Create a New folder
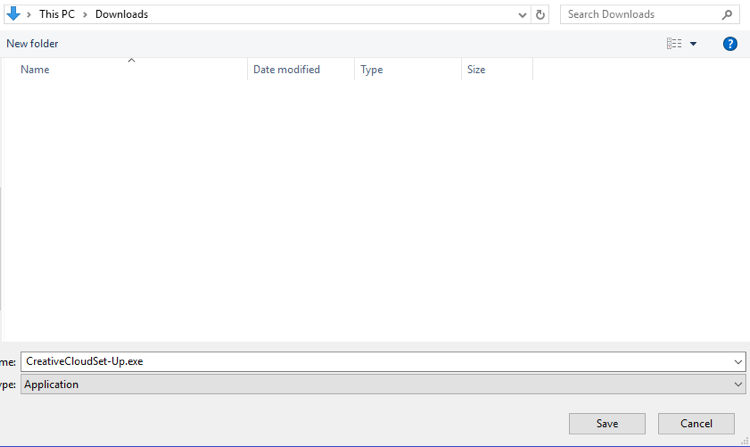Image resolution: width=750 pixels, height=447 pixels. 32,44
